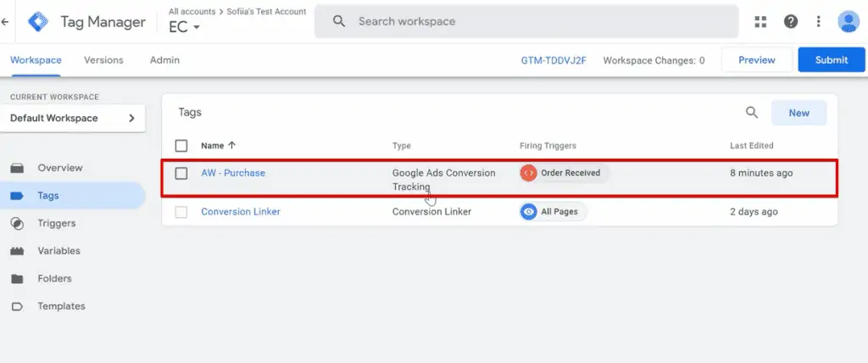Click the Type column header
Image resolution: width=868 pixels, height=363 pixels.
(x=401, y=146)
